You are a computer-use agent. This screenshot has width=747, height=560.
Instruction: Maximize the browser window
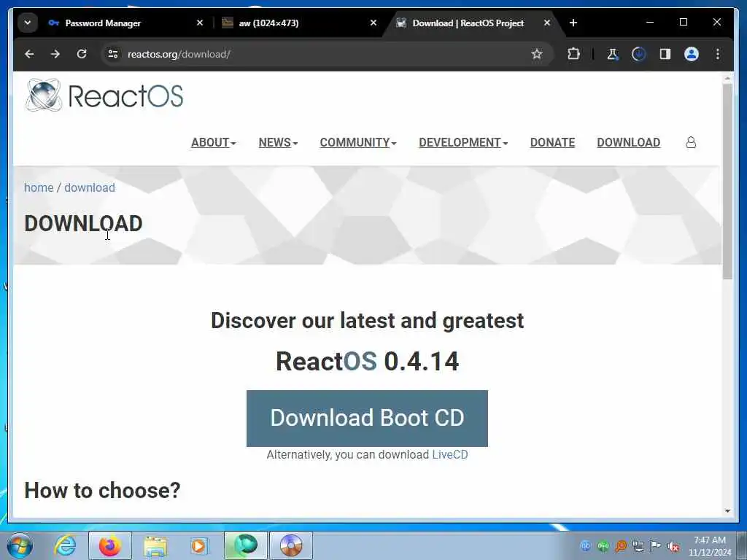[683, 23]
